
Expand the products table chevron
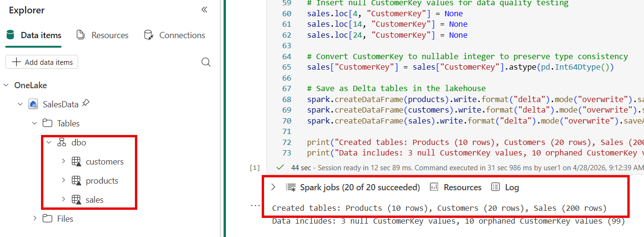click(63, 180)
